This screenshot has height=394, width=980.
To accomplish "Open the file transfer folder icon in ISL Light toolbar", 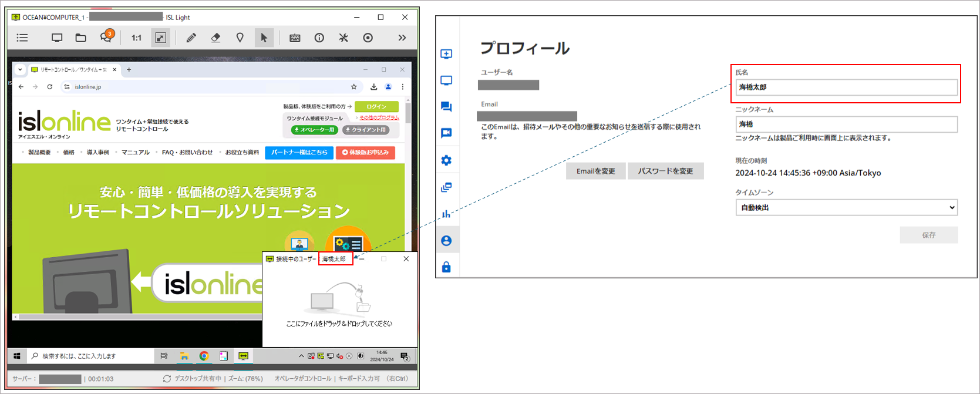I will click(81, 38).
